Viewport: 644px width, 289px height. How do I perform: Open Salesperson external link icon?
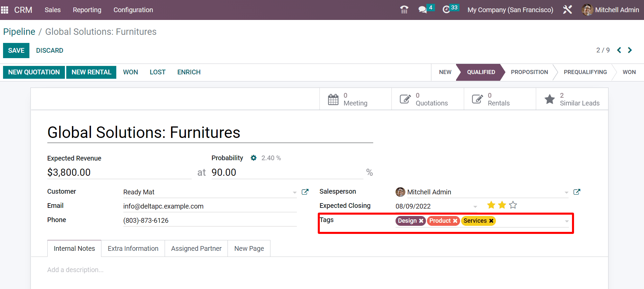577,192
